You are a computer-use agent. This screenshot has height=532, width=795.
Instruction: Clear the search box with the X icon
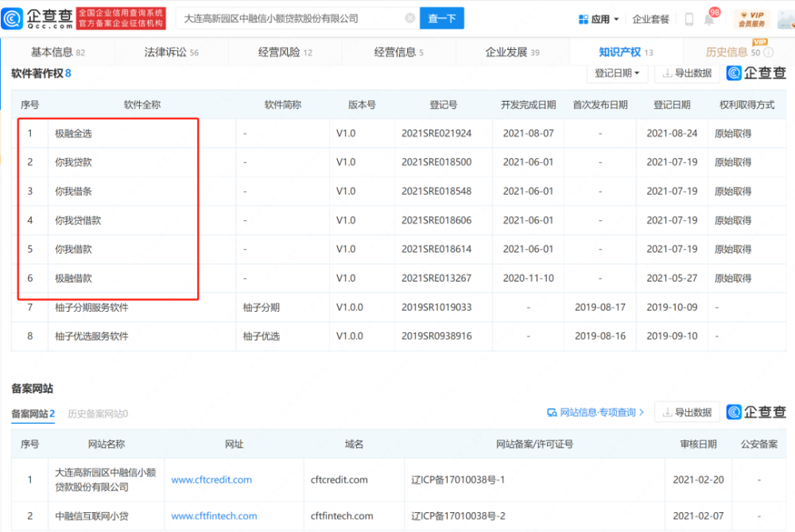409,18
